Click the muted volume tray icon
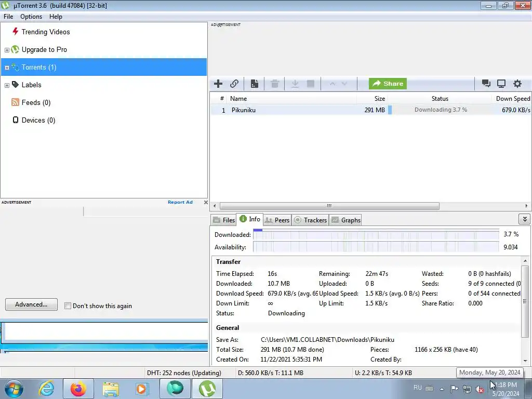 tap(480, 389)
